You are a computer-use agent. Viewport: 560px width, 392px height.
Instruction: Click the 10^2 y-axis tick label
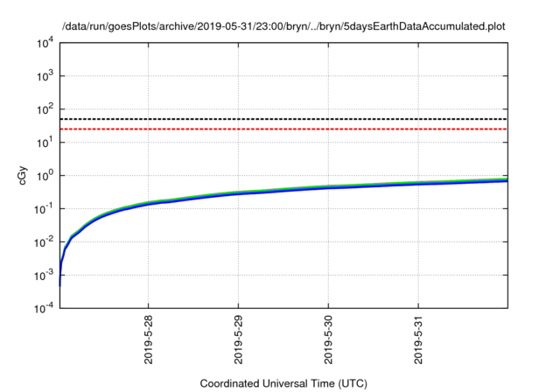(45, 109)
